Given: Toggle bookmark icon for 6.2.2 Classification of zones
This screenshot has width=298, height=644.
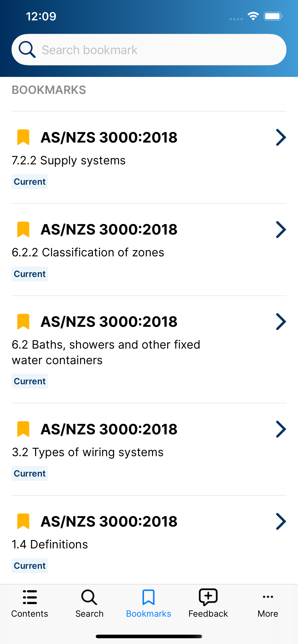Looking at the screenshot, I should click(x=23, y=229).
